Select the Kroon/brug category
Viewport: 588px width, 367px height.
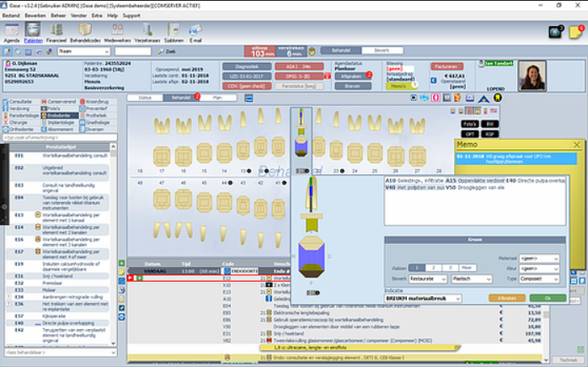coord(94,102)
